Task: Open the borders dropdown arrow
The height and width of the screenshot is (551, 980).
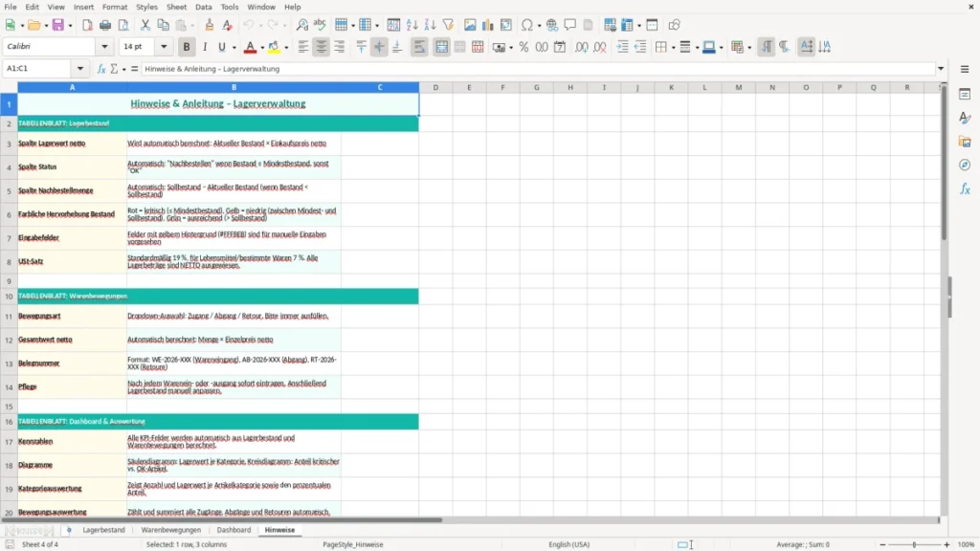Action: 673,48
